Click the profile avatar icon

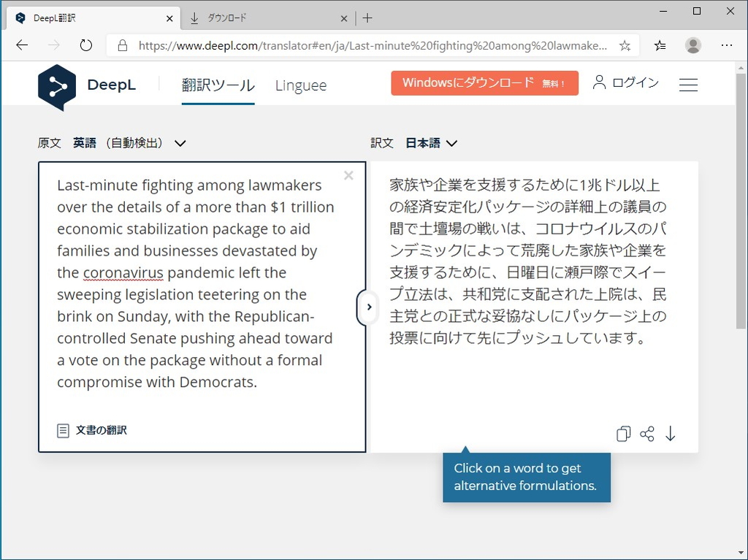pyautogui.click(x=692, y=45)
